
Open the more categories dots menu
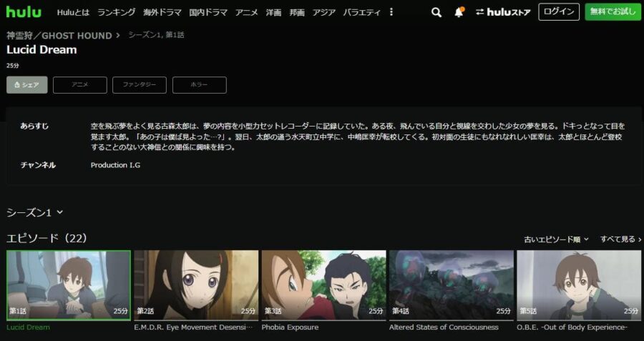391,12
